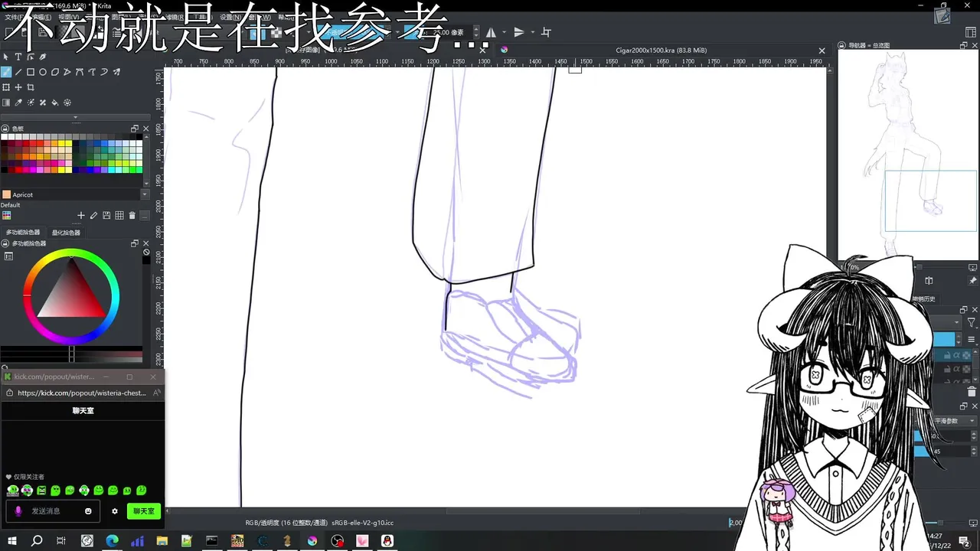Image resolution: width=980 pixels, height=551 pixels.
Task: Select the Enclose and Fill tool
Action: pos(67,103)
